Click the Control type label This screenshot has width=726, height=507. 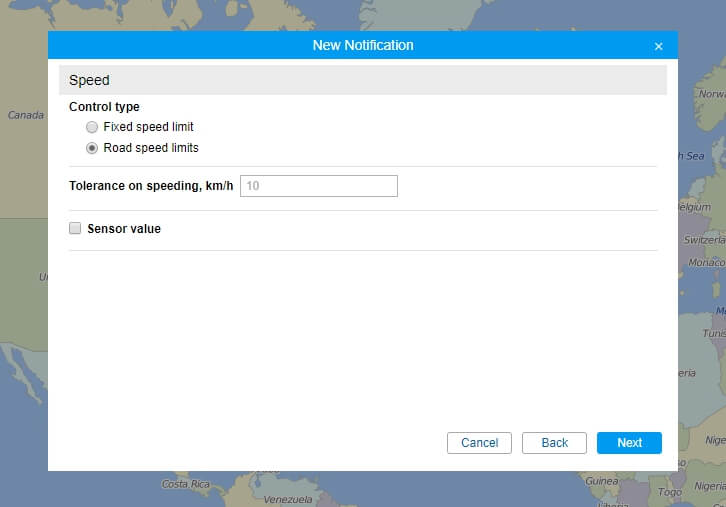[104, 107]
